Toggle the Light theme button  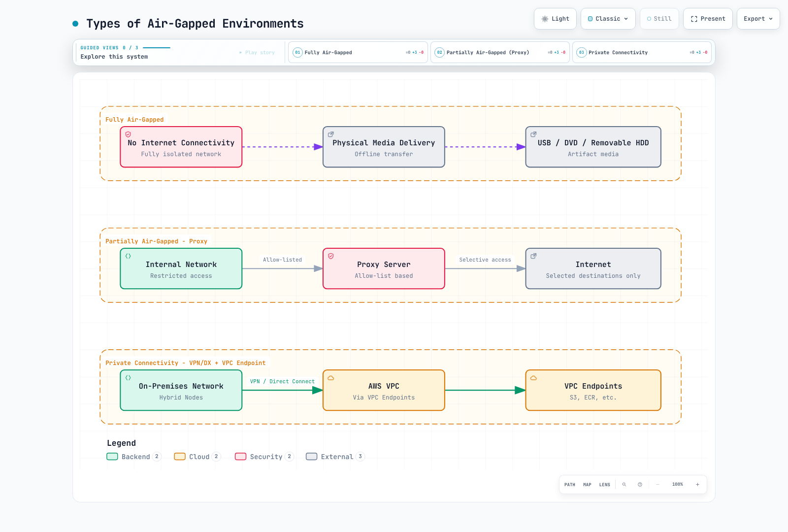coord(556,19)
